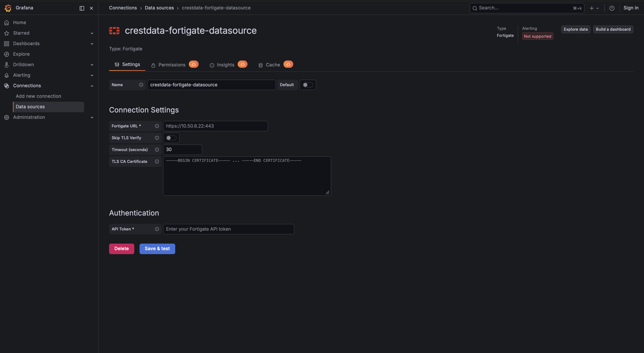
Task: Expand the Alerting sidebar section
Action: 92,75
